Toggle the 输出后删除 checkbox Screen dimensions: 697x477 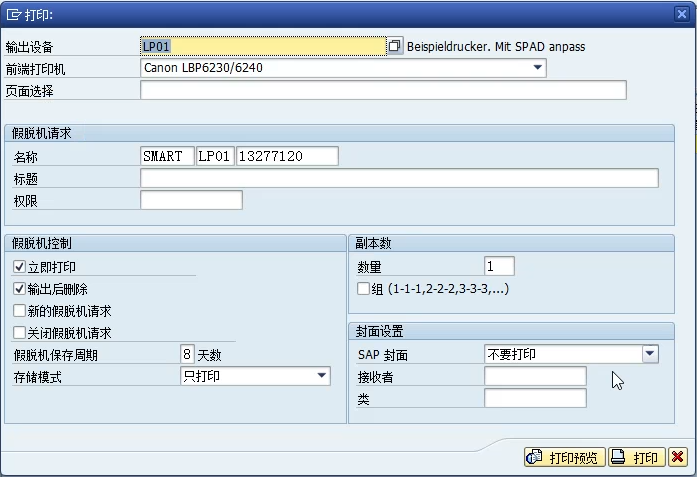[x=20, y=288]
